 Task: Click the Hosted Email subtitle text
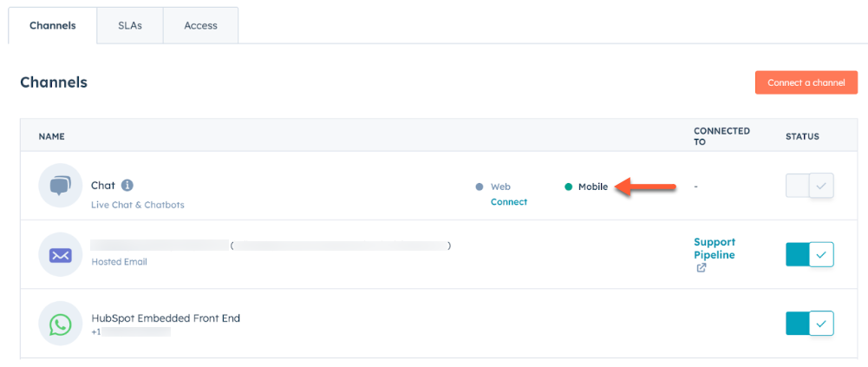(119, 262)
